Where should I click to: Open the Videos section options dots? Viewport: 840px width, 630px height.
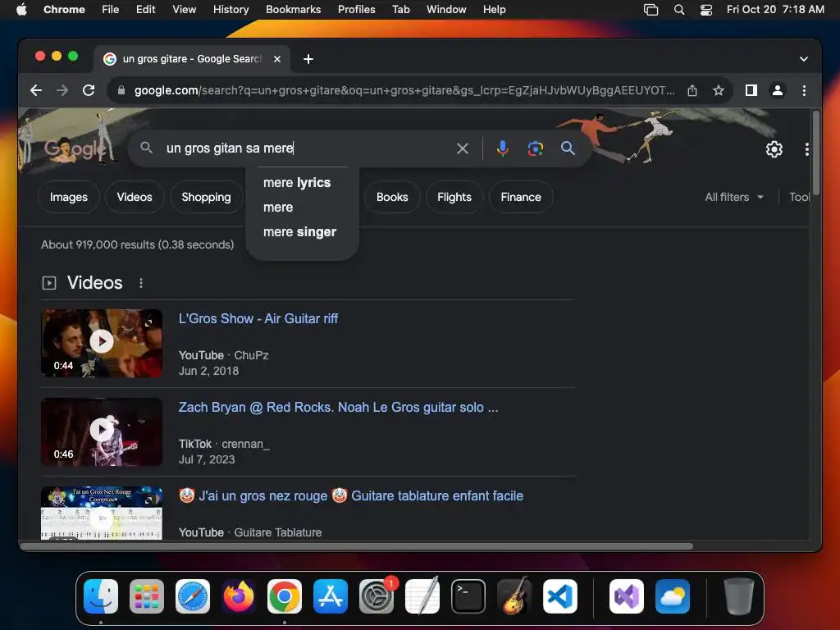tap(141, 283)
